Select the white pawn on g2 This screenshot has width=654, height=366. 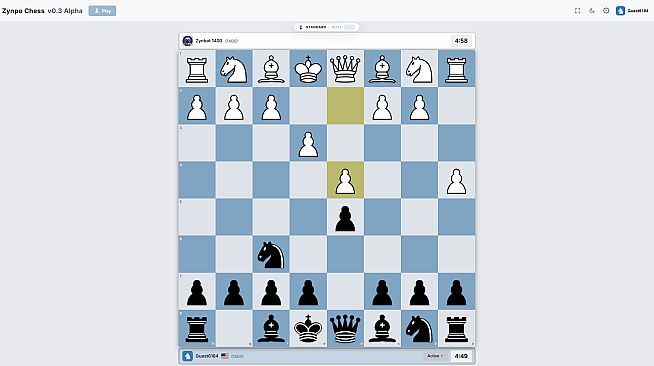click(234, 107)
